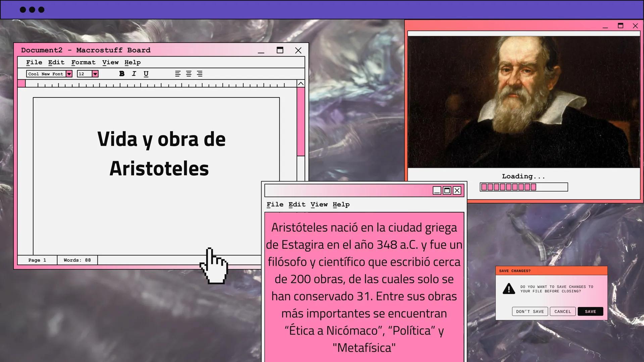This screenshot has width=644, height=362.
Task: Apply underline formatting in the toolbar
Action: tap(146, 74)
